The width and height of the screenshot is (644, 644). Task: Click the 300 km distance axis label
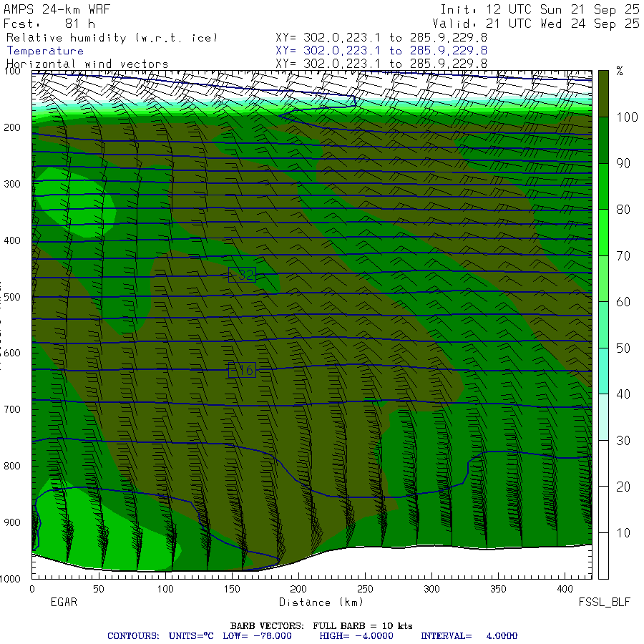point(431,589)
